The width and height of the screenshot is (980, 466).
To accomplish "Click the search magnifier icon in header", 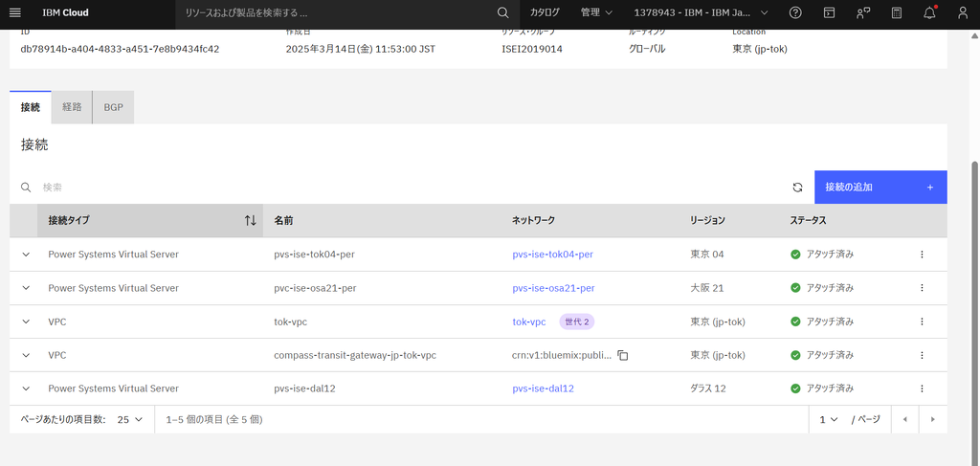I will [x=502, y=12].
